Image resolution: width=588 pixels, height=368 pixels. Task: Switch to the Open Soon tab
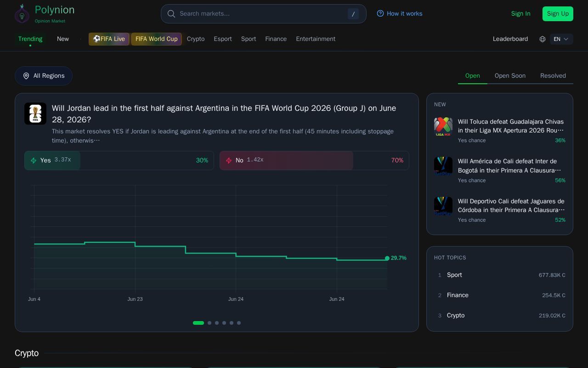[x=510, y=76]
